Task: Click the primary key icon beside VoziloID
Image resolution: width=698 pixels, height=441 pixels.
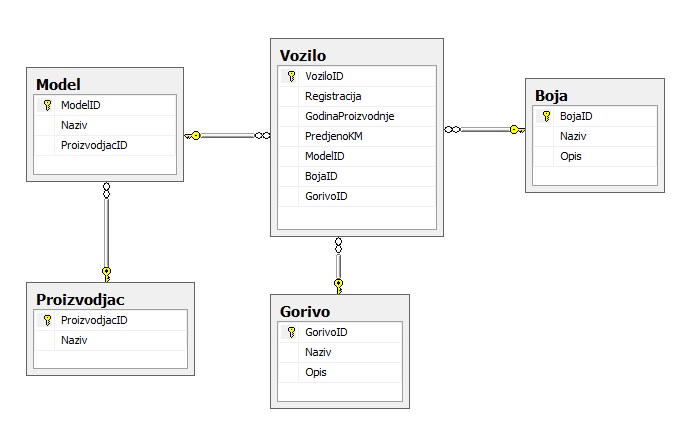Action: pyautogui.click(x=291, y=76)
